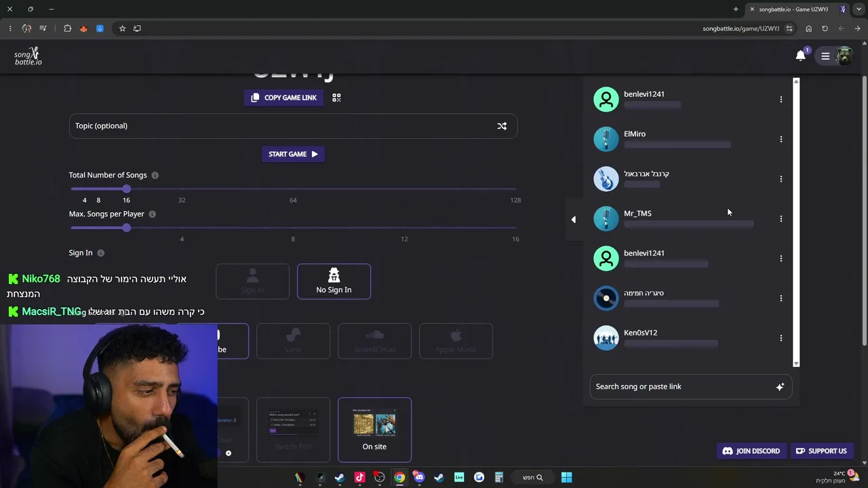Viewport: 868px width, 488px height.
Task: Reload the songbattle.io page
Action: pos(825,28)
